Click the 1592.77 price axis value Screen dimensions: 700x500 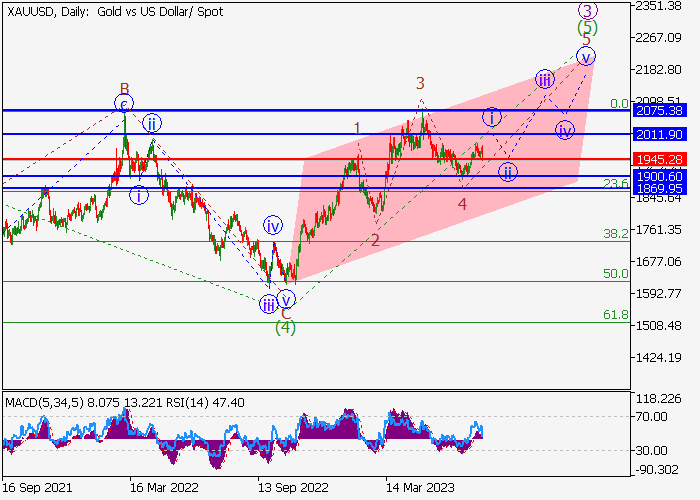pos(658,293)
